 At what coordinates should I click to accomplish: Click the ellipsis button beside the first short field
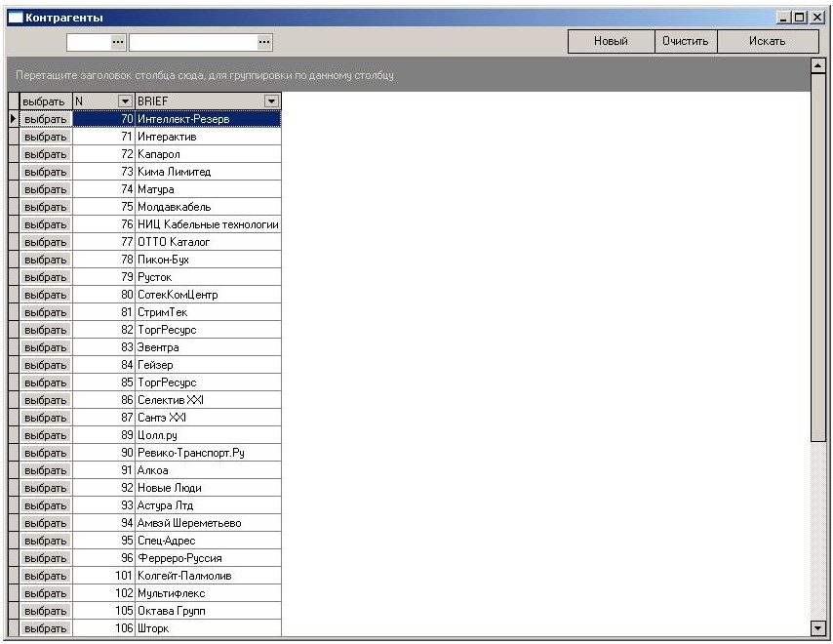pyautogui.click(x=118, y=42)
